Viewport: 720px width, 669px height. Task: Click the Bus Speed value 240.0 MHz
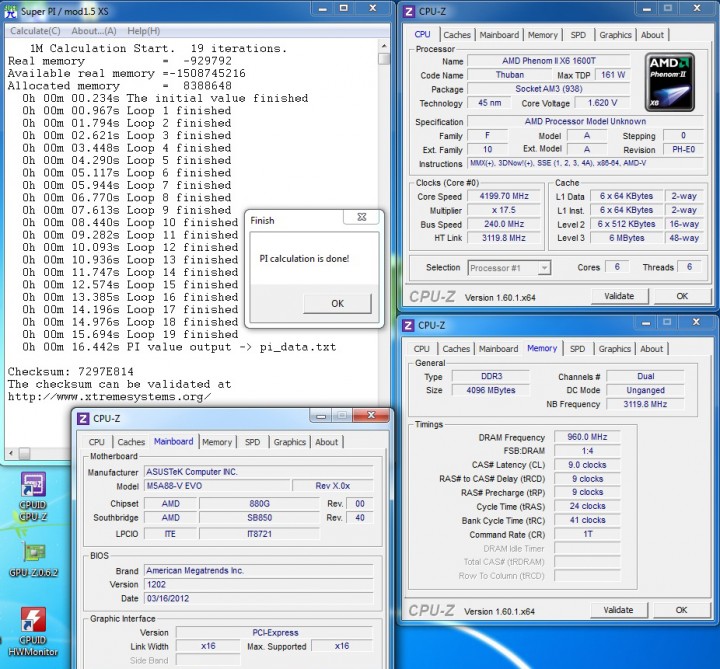(x=504, y=224)
